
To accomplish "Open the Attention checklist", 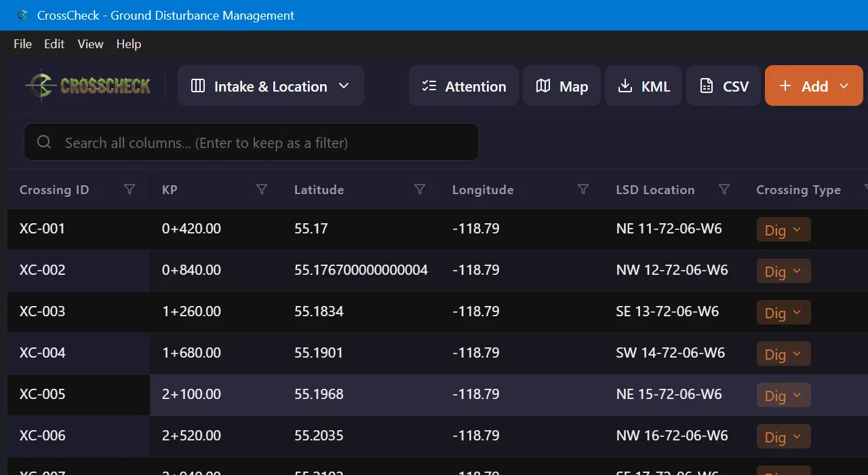I will point(464,85).
